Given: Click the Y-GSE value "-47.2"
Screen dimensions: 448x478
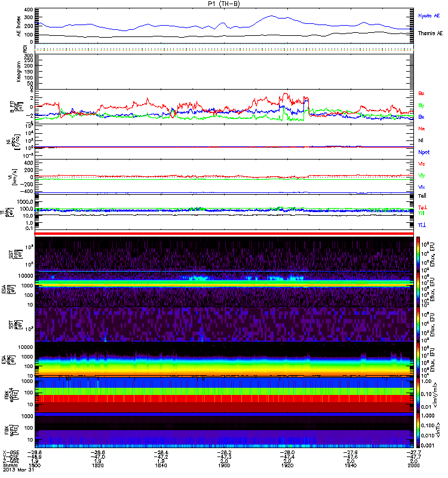Looking at the screenshot, I should [161, 457].
